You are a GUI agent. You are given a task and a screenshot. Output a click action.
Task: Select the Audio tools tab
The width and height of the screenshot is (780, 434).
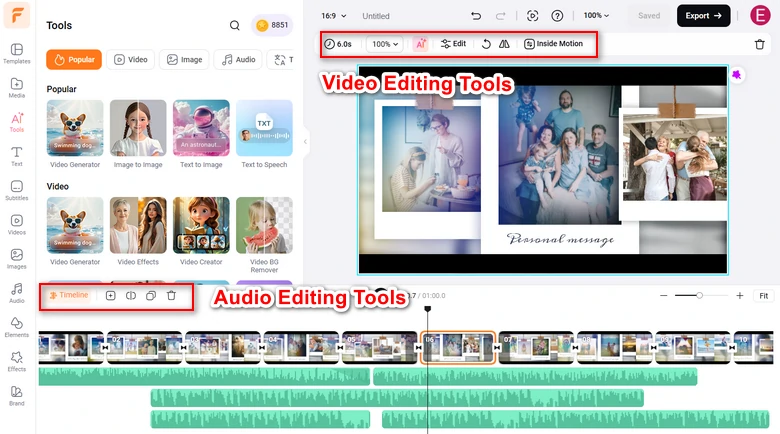[238, 60]
